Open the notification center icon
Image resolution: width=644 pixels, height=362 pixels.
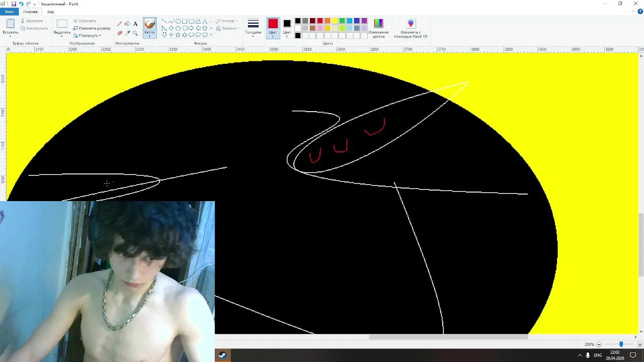(633, 355)
